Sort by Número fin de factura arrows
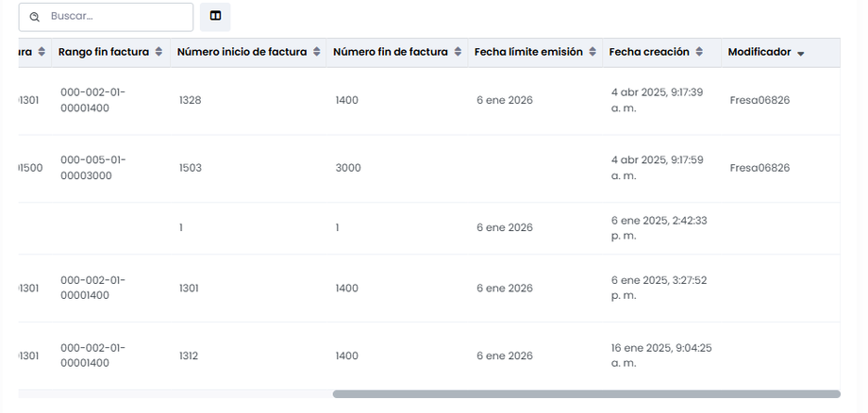This screenshot has width=868, height=413. (458, 53)
